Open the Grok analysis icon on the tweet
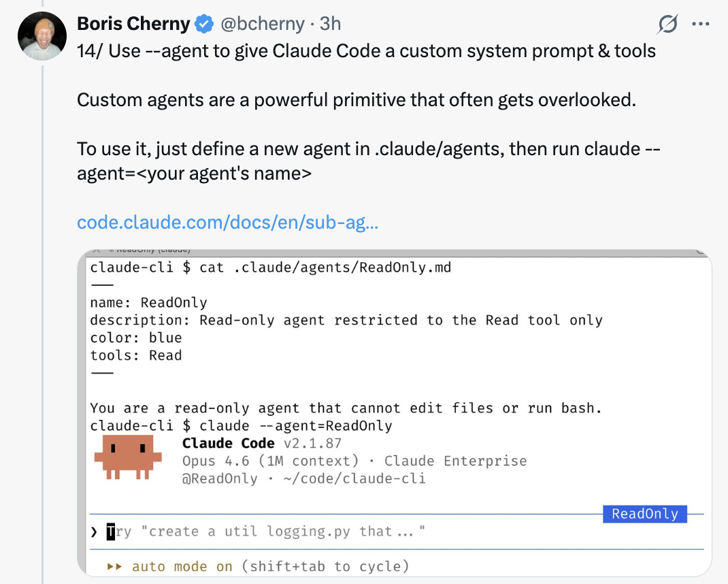This screenshot has height=584, width=728. pyautogui.click(x=667, y=23)
